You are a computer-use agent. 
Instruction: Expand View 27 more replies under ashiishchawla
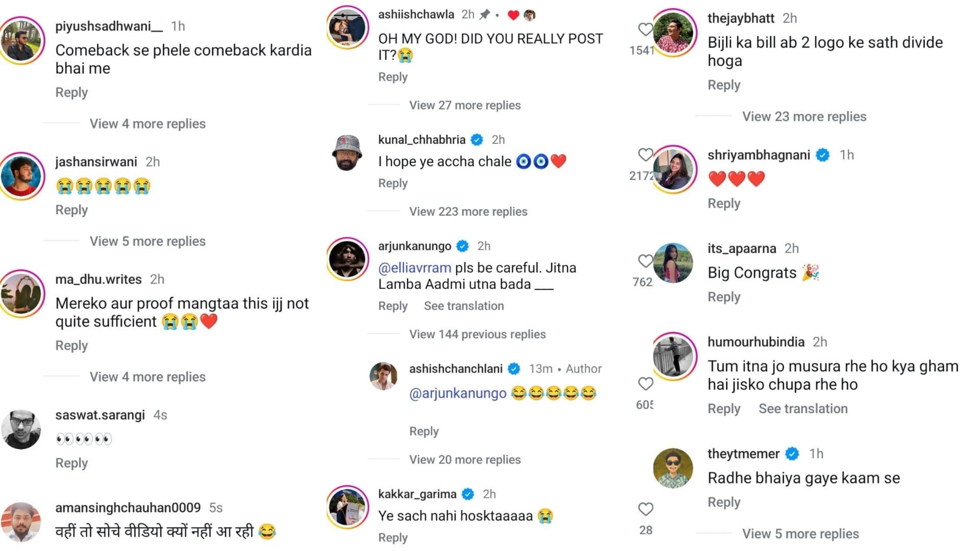click(465, 105)
